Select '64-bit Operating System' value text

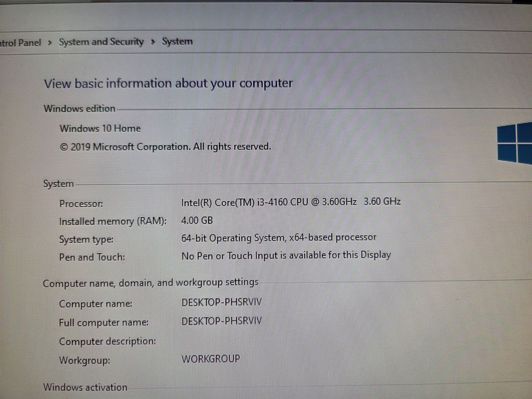click(279, 238)
